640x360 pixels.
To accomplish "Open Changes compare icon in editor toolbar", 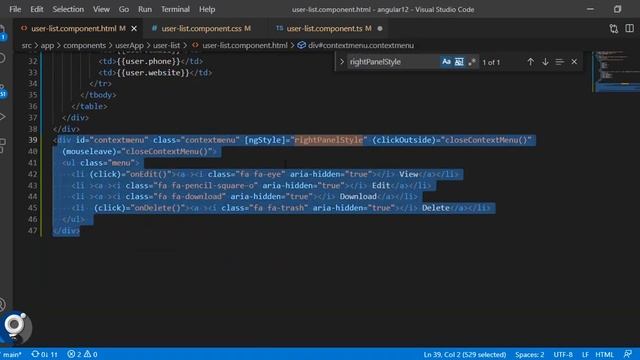I will 613,29.
